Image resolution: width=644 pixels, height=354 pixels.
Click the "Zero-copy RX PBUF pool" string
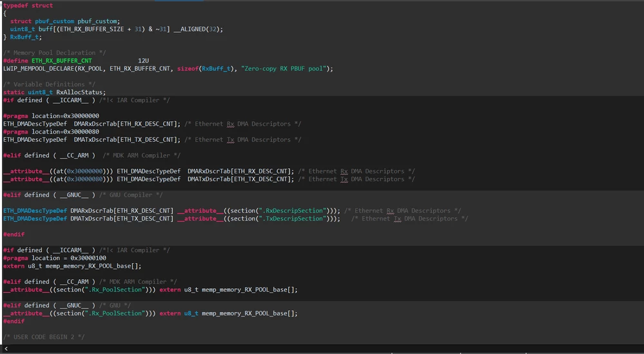(285, 68)
